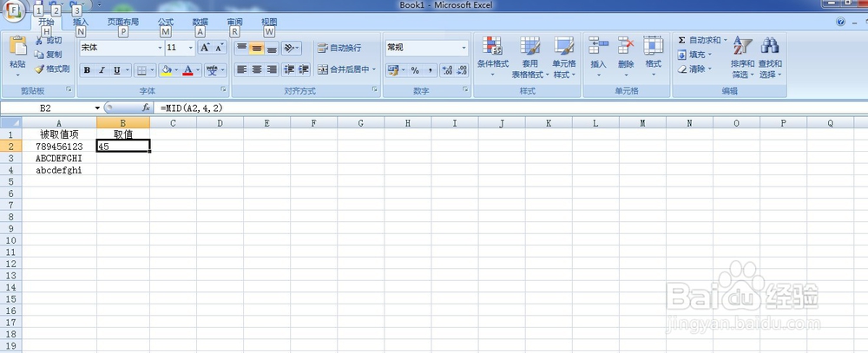868x353 pixels.
Task: Apply red font color with letter A
Action: tap(188, 70)
